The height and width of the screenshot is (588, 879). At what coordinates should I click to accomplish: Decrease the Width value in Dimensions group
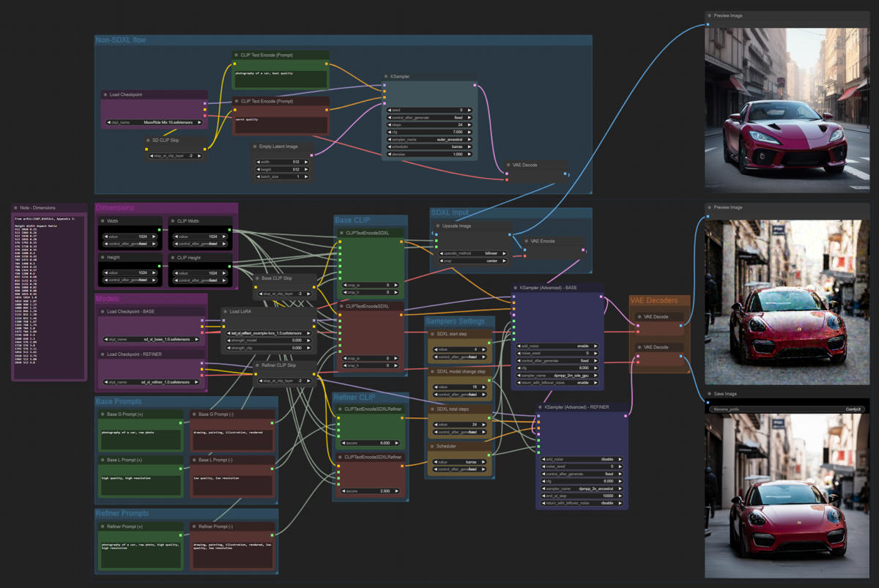[105, 237]
